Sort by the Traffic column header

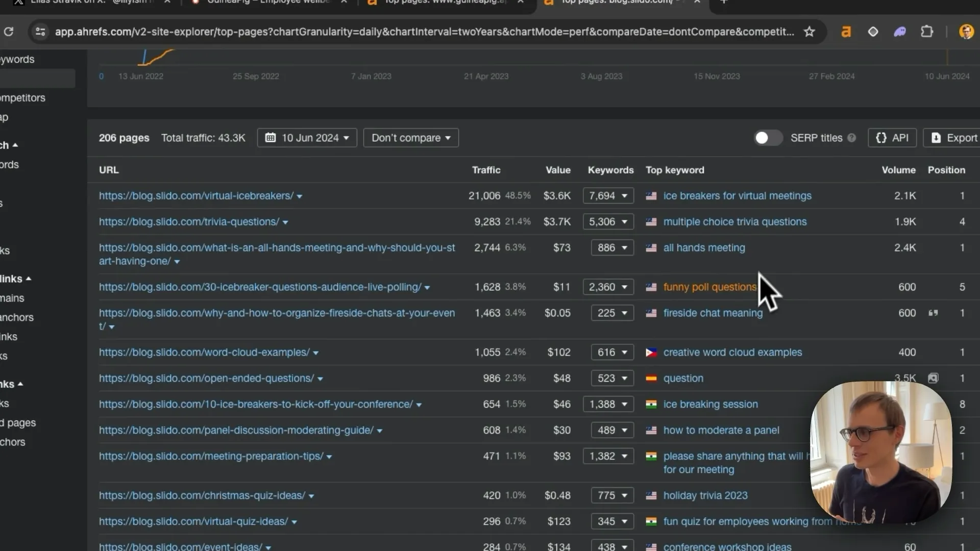486,170
